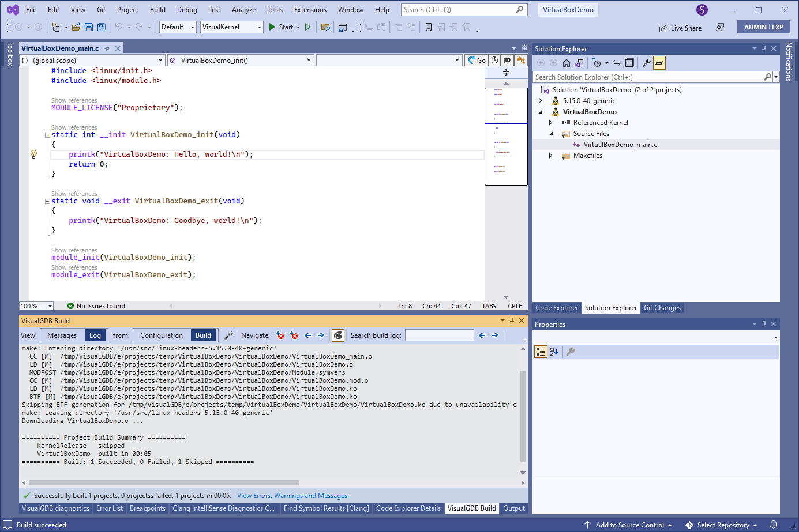Viewport: 799px width, 532px height.
Task: Click the Find in Files folder icon
Action: [325, 27]
